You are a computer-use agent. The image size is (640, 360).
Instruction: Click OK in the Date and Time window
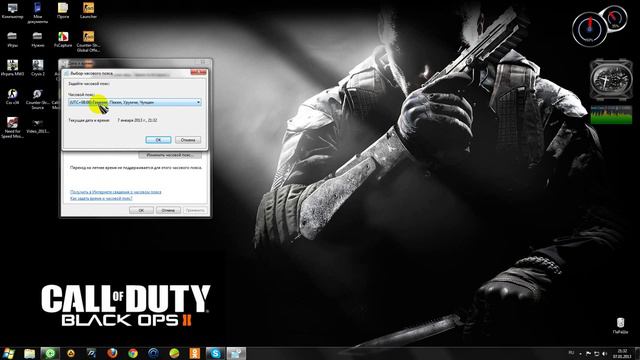[141, 211]
